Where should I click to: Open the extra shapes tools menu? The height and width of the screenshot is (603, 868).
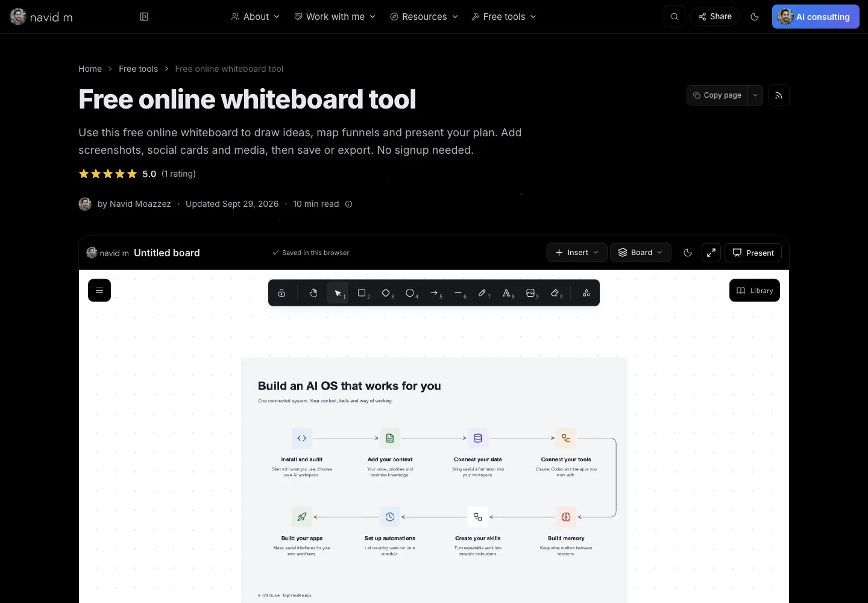586,293
